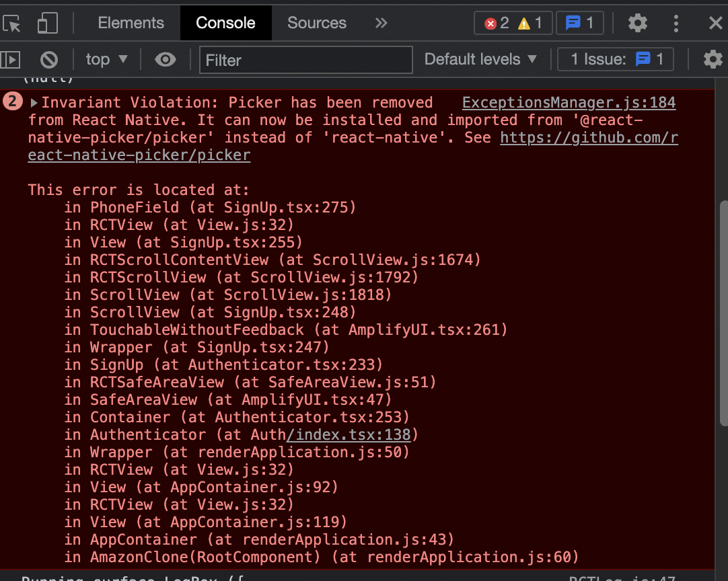Switch to the Elements tab
This screenshot has height=581, width=728.
point(131,23)
